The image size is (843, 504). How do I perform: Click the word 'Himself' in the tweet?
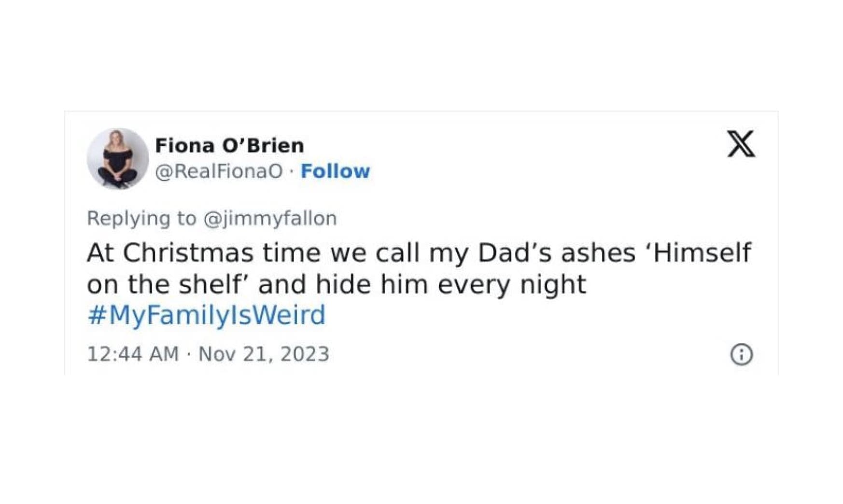702,252
